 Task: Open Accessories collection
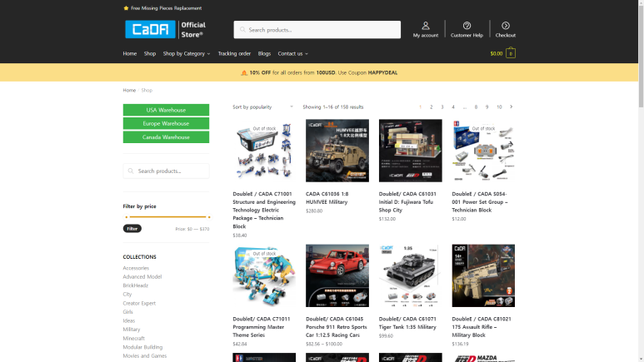[x=136, y=268]
